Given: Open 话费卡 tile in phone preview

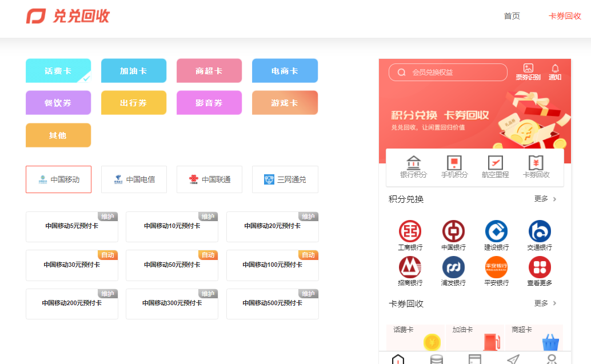Looking at the screenshot, I should pyautogui.click(x=416, y=338).
